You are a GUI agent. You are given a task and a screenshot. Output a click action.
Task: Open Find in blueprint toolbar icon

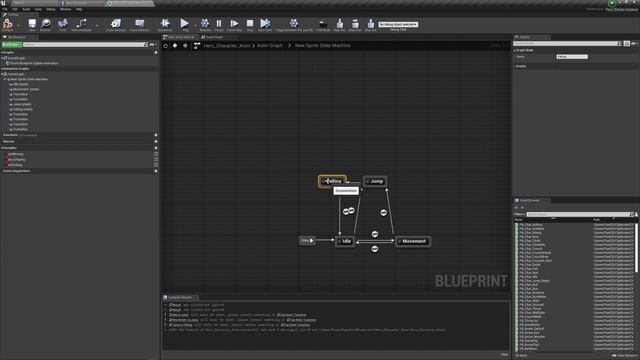tap(62, 24)
